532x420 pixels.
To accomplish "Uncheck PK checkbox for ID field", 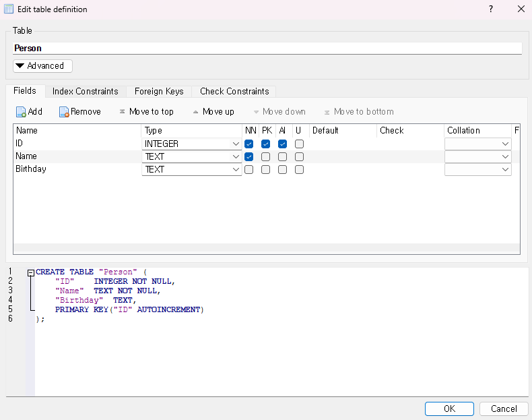I will point(265,144).
